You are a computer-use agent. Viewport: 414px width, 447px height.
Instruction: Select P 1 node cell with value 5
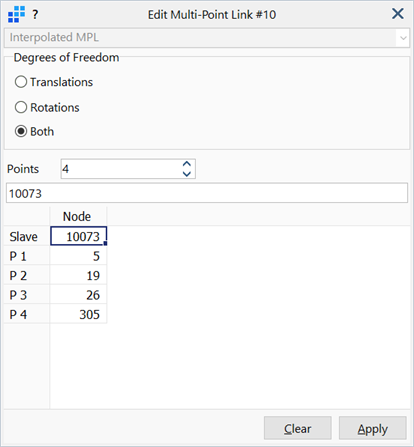tap(78, 256)
